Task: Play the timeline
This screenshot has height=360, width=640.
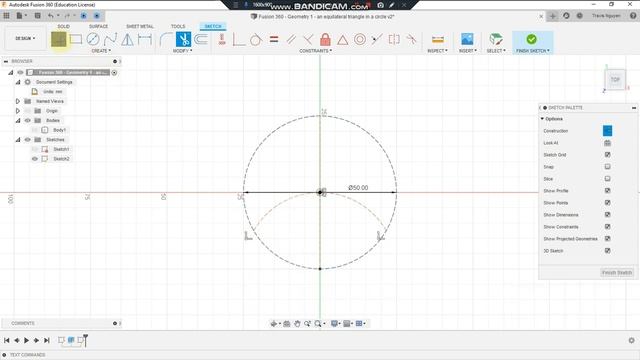Action: coord(27,340)
